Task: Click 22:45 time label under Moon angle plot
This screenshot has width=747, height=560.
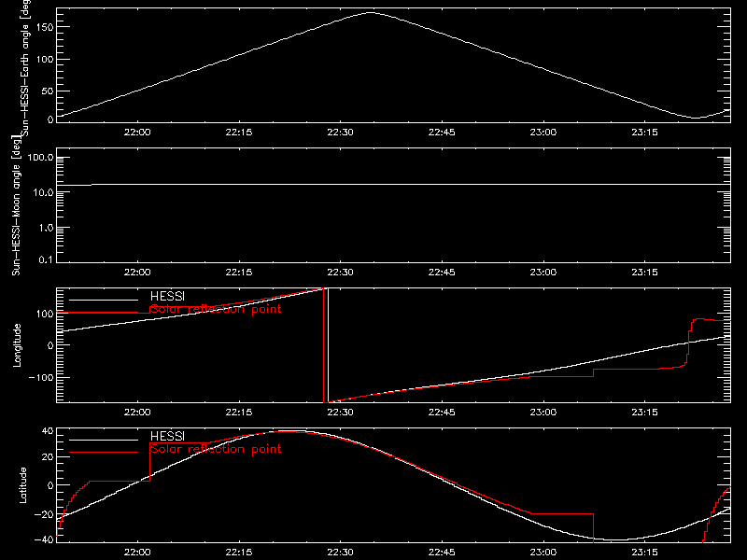Action: pyautogui.click(x=442, y=273)
